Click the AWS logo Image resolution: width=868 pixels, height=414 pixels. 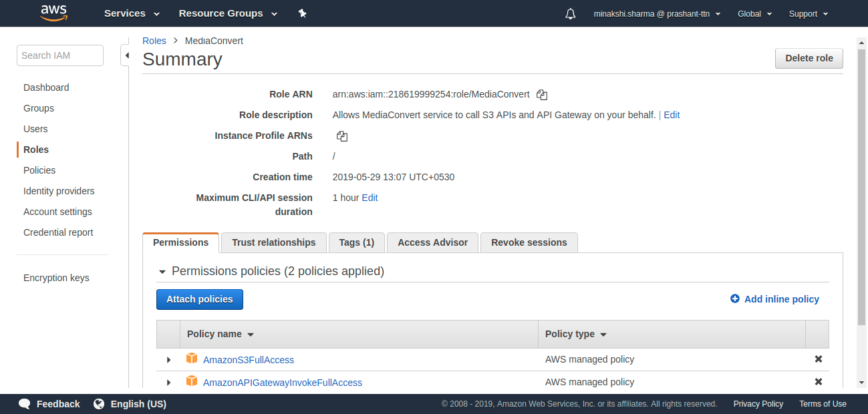pyautogui.click(x=54, y=13)
